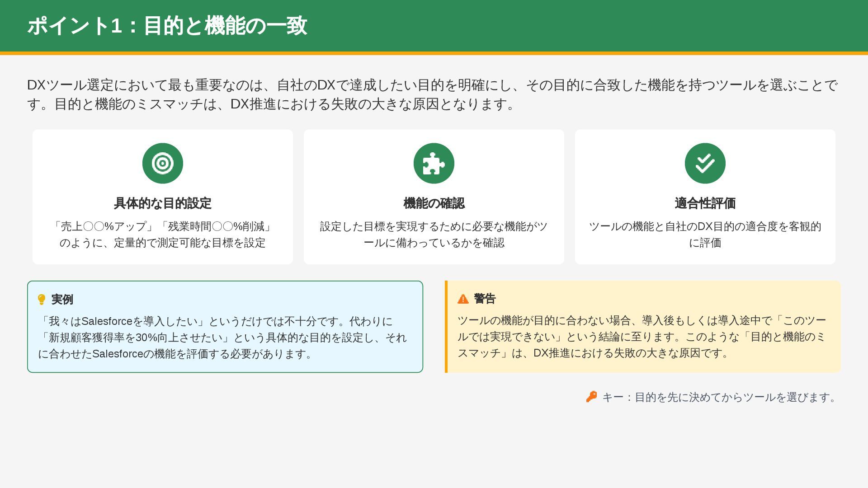Image resolution: width=868 pixels, height=488 pixels.
Task: Click the orange key icon
Action: (591, 397)
